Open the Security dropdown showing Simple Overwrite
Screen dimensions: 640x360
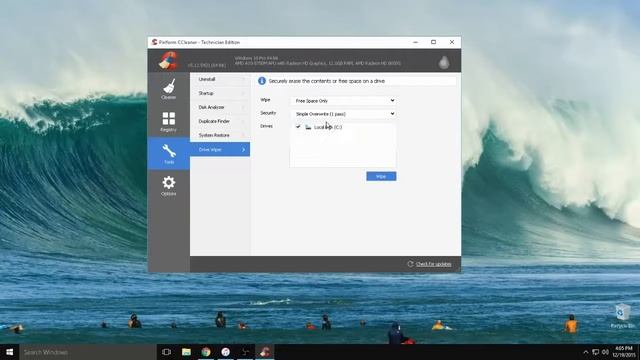click(343, 114)
